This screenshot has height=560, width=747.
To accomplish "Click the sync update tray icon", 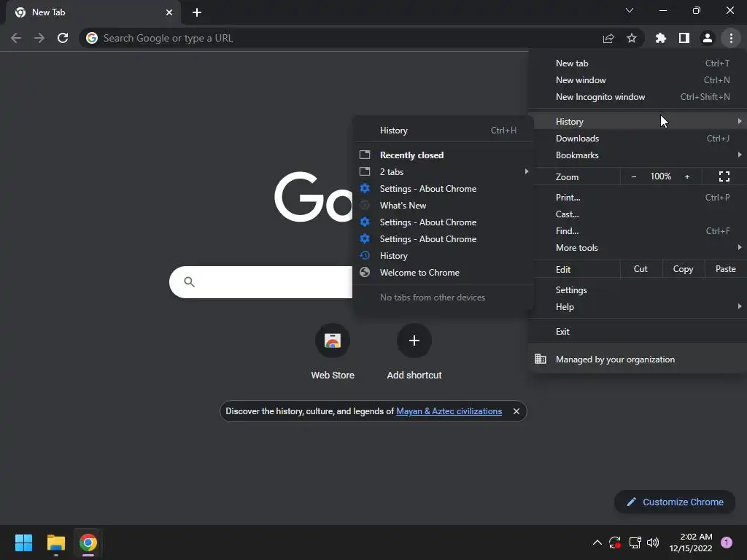I will (x=615, y=542).
